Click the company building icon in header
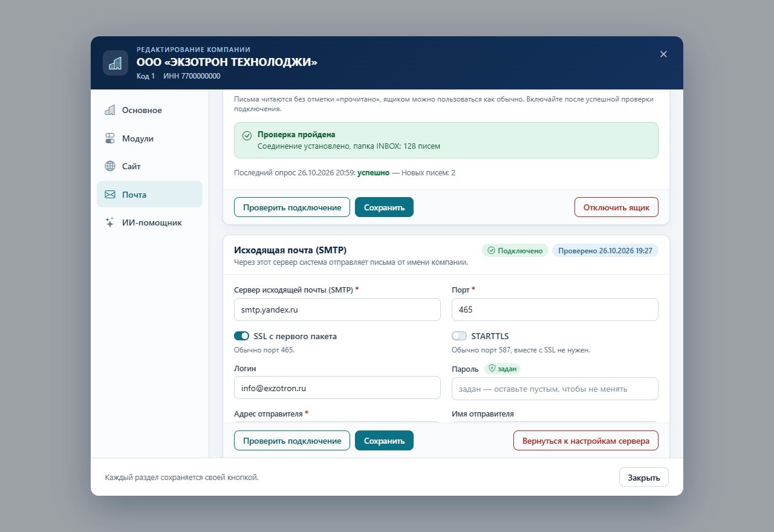The width and height of the screenshot is (774, 532). [x=115, y=63]
